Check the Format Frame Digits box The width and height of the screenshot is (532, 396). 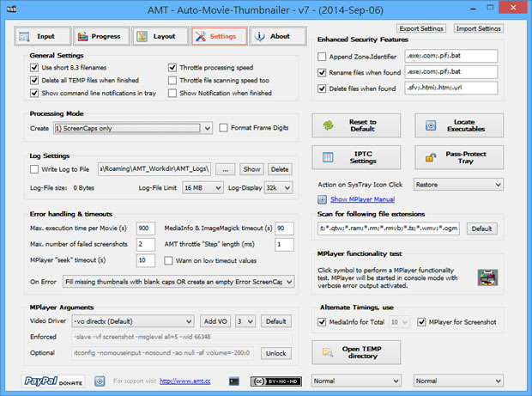tap(223, 128)
